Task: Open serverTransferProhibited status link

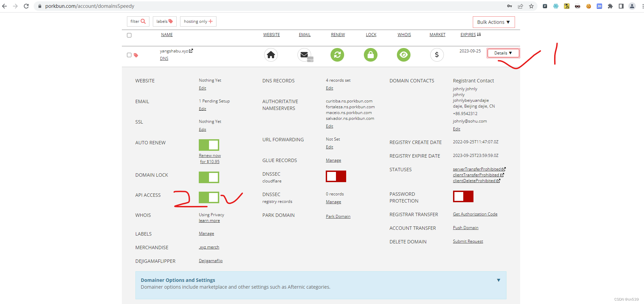Action: [479, 169]
